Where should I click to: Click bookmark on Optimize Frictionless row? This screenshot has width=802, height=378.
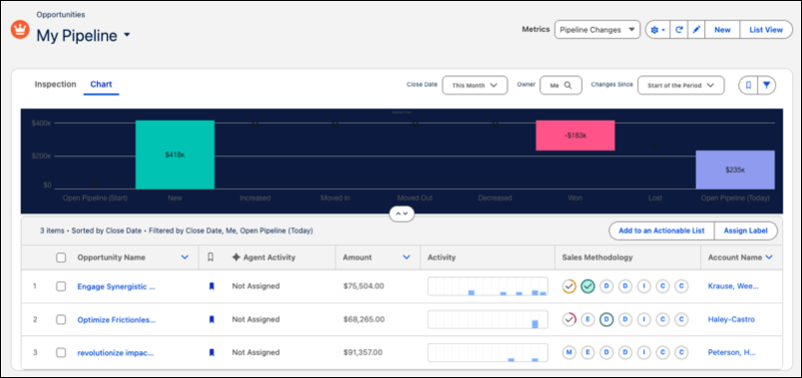point(211,319)
